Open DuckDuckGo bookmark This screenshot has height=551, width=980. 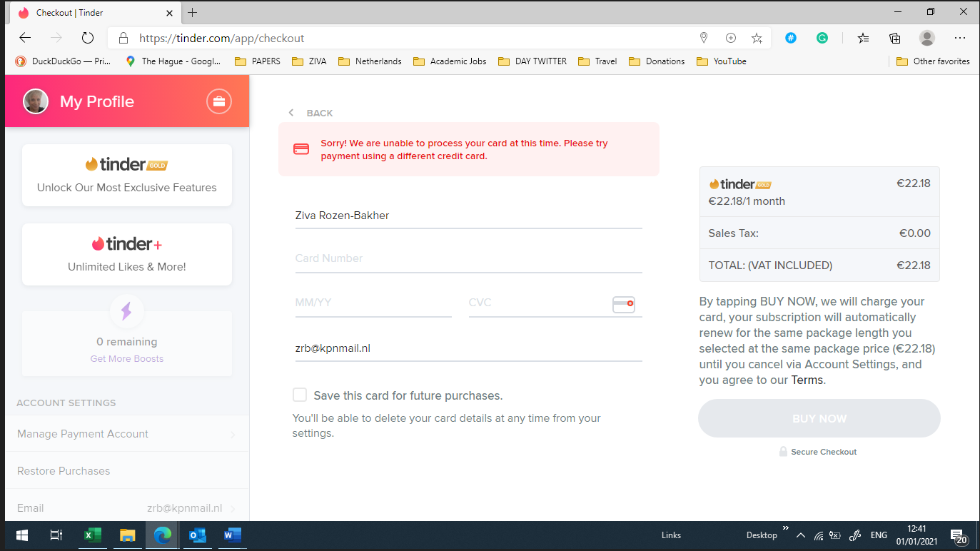coord(63,61)
